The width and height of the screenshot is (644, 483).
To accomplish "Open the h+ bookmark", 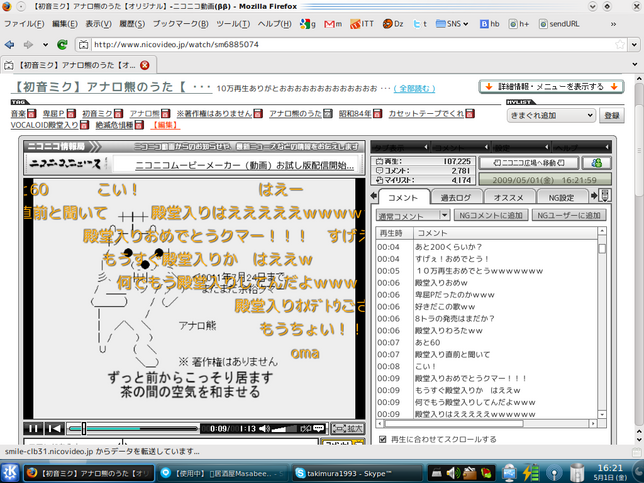I will (x=519, y=24).
